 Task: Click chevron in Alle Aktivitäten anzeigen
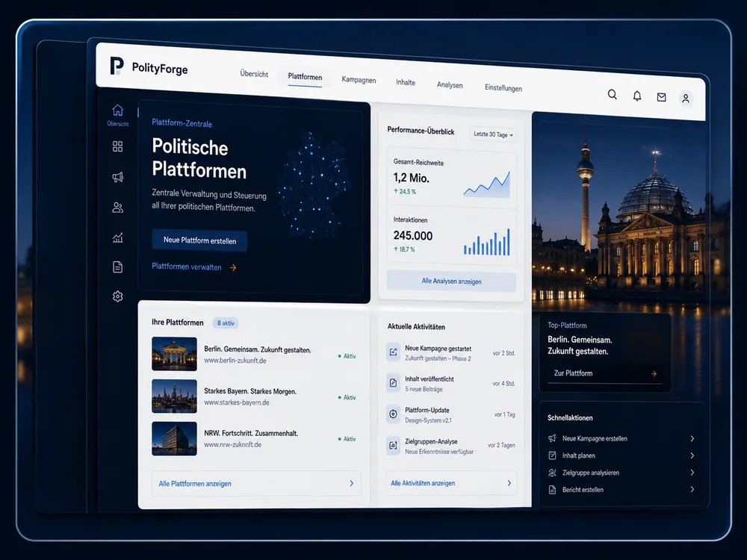click(509, 483)
